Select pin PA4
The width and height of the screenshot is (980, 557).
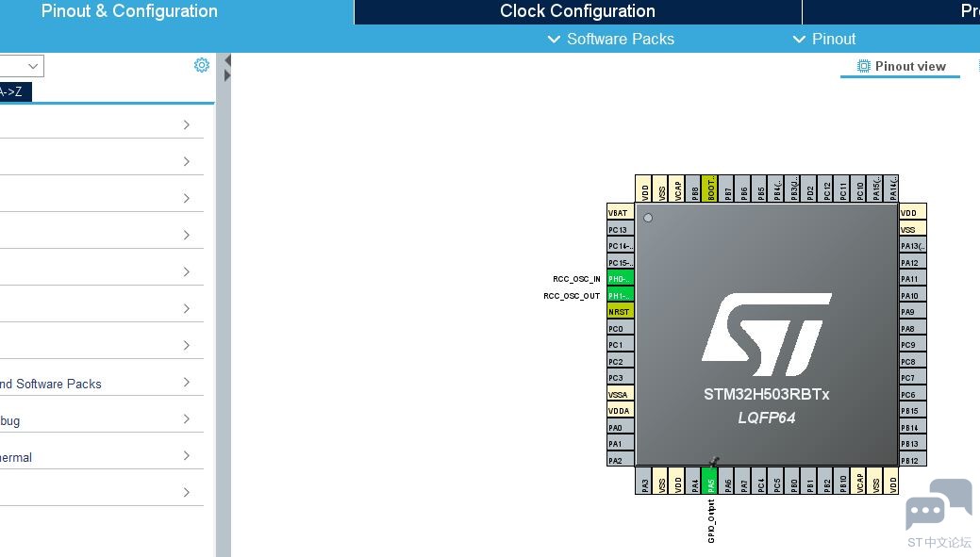(694, 481)
